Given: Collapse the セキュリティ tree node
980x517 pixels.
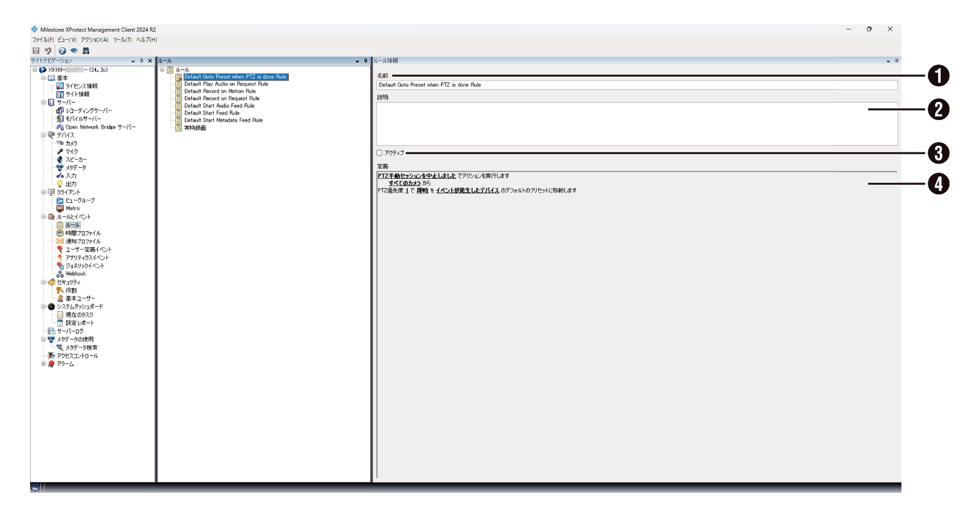Looking at the screenshot, I should pyautogui.click(x=44, y=282).
